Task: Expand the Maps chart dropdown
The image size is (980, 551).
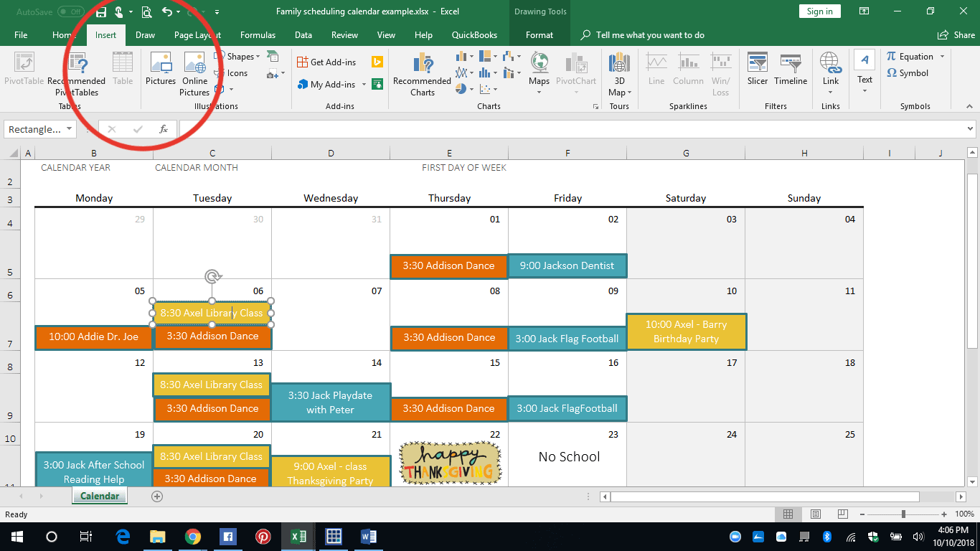Action: click(539, 91)
